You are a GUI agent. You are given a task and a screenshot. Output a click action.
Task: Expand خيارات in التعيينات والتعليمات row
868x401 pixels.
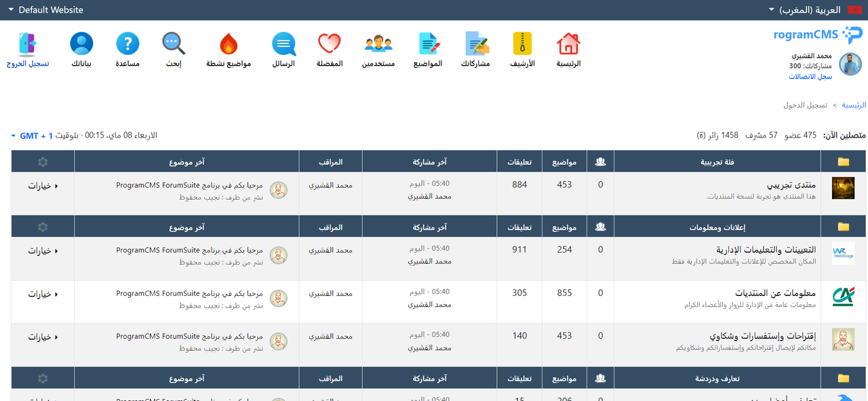click(x=43, y=251)
